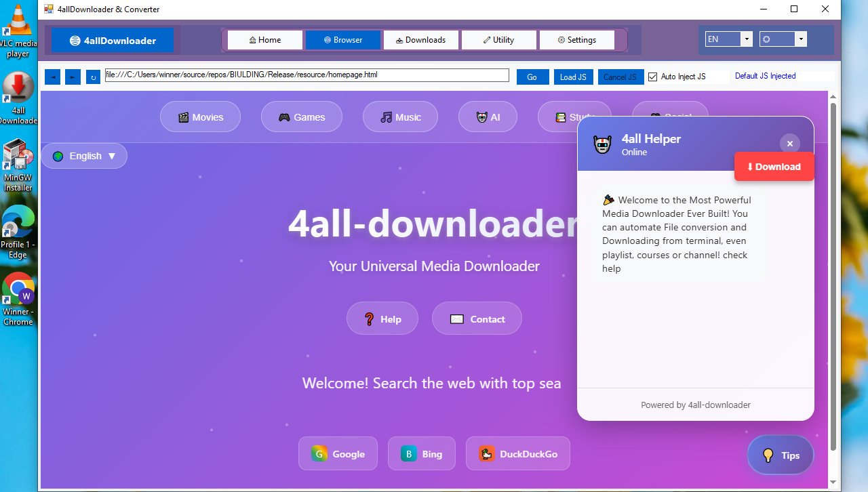Open the MinGW Installer desktop shortcut
Screen dimensions: 868x492
tap(18, 165)
